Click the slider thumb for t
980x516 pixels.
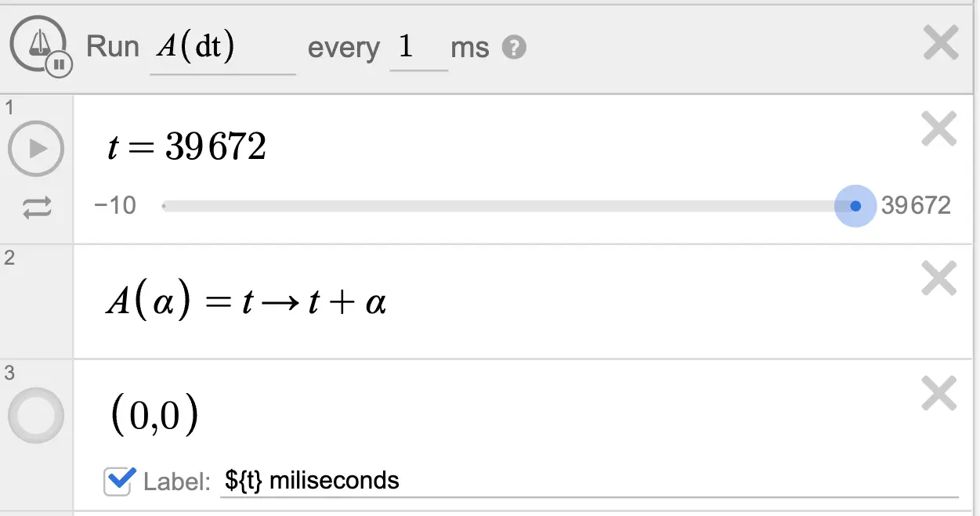click(x=855, y=206)
